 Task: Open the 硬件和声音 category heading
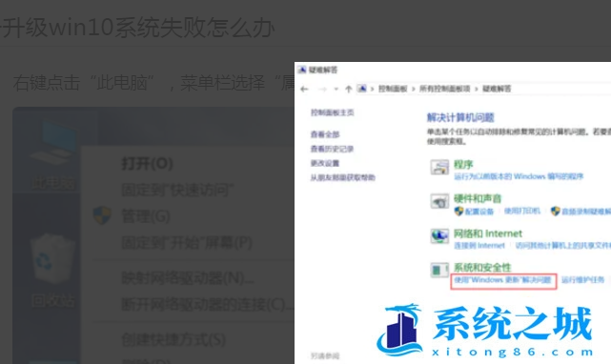point(478,199)
